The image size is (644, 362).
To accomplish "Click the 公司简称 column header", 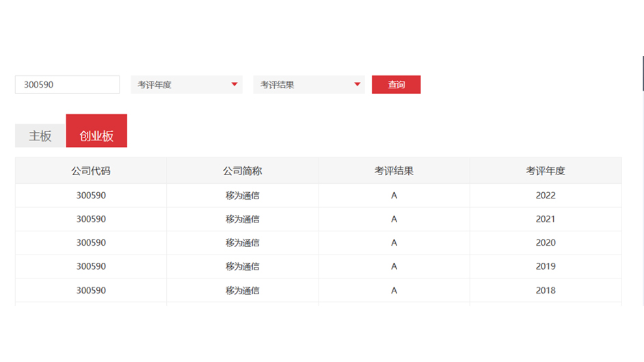I will coord(243,171).
